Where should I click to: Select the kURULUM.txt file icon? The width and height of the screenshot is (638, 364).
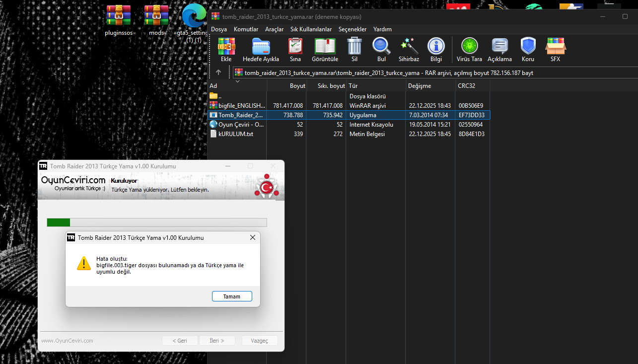coord(213,134)
